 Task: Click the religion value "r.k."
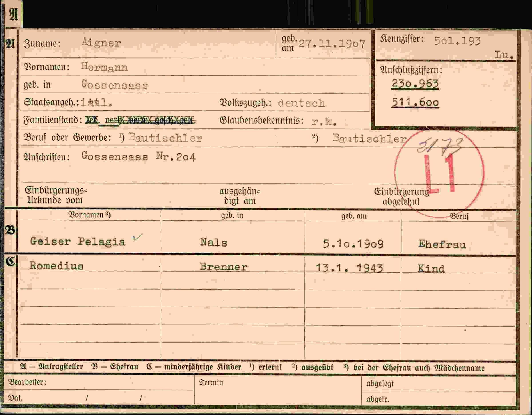pyautogui.click(x=324, y=121)
